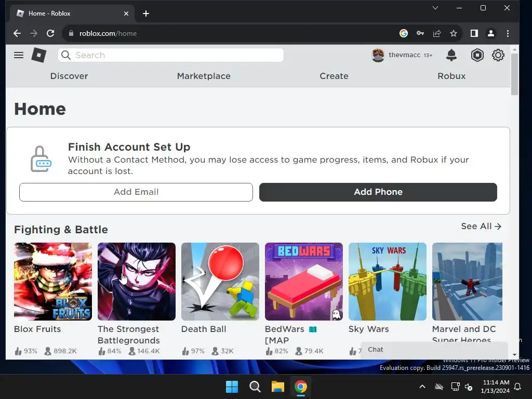Open a new browser tab
532x399 pixels.
click(146, 14)
